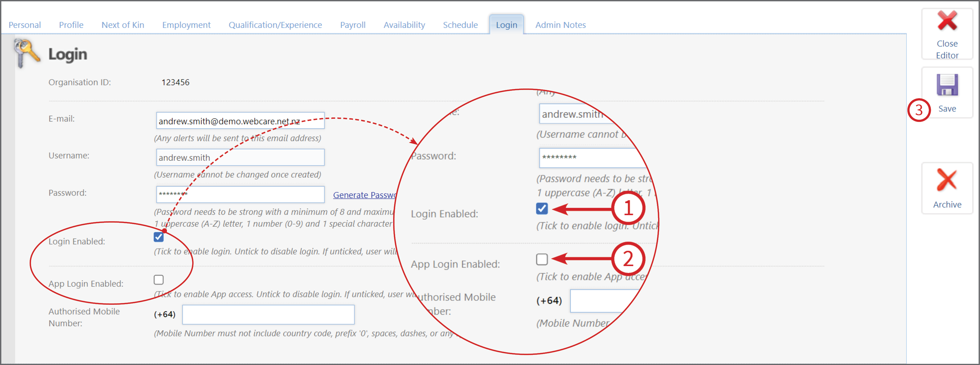
Task: Click inside the Password field
Action: coord(240,194)
